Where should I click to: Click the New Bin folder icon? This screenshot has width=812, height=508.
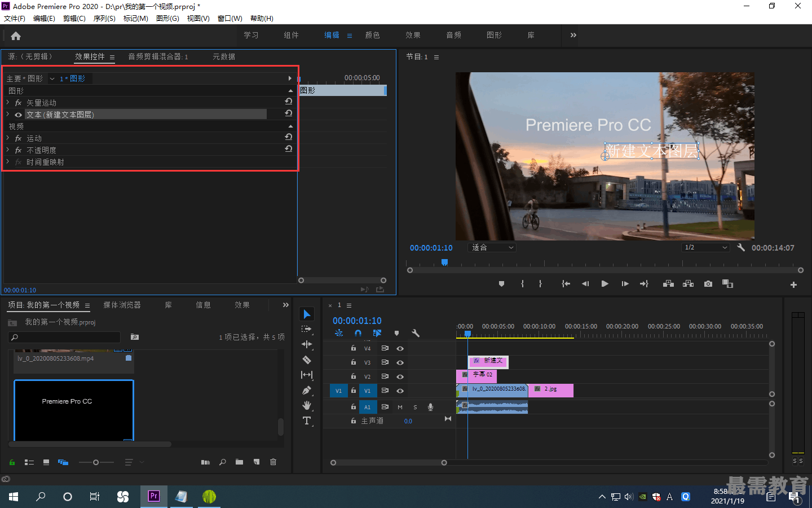239,462
